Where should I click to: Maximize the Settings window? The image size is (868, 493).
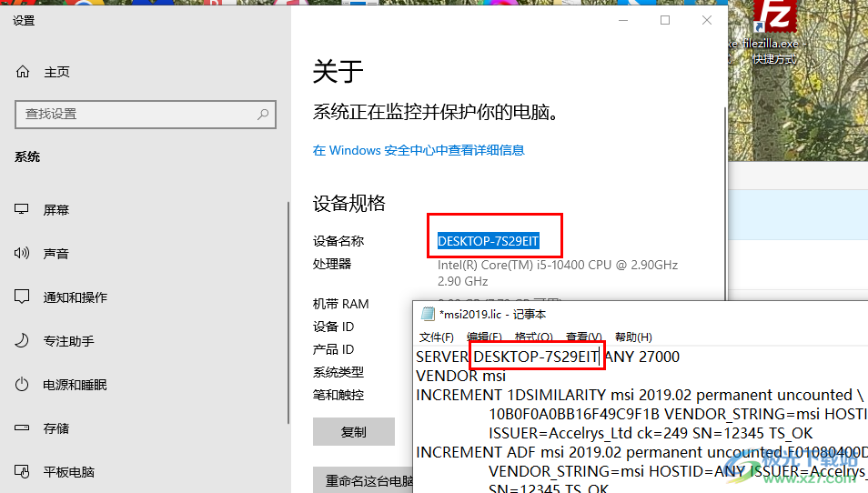(665, 21)
